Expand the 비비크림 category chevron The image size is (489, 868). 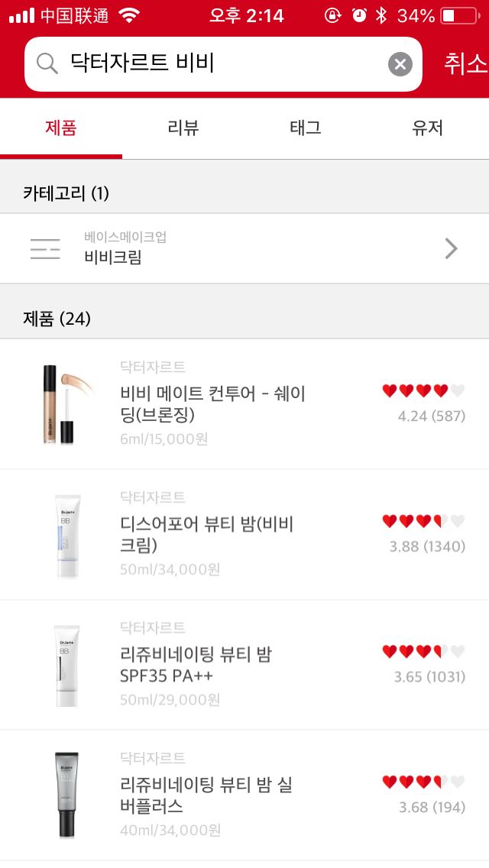pos(452,248)
